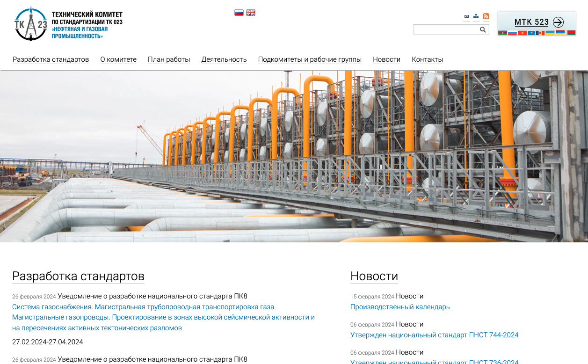The height and width of the screenshot is (364, 588).
Task: Click the search magnifier icon
Action: (x=483, y=30)
